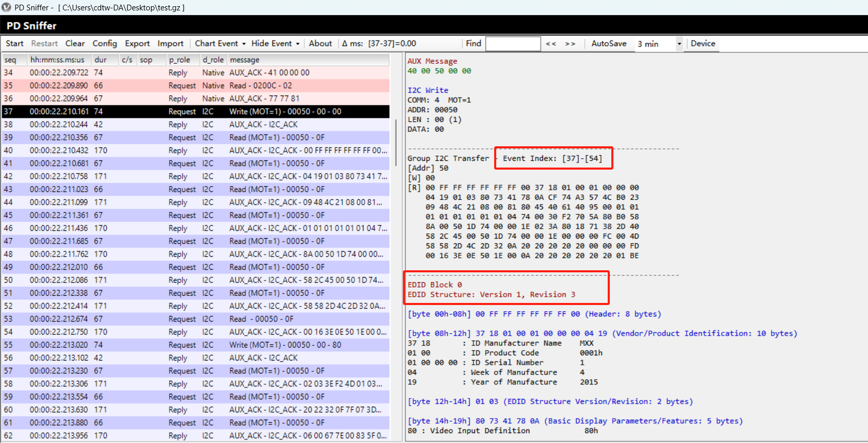Open the Config menu item
The image size is (868, 443).
pyautogui.click(x=105, y=44)
